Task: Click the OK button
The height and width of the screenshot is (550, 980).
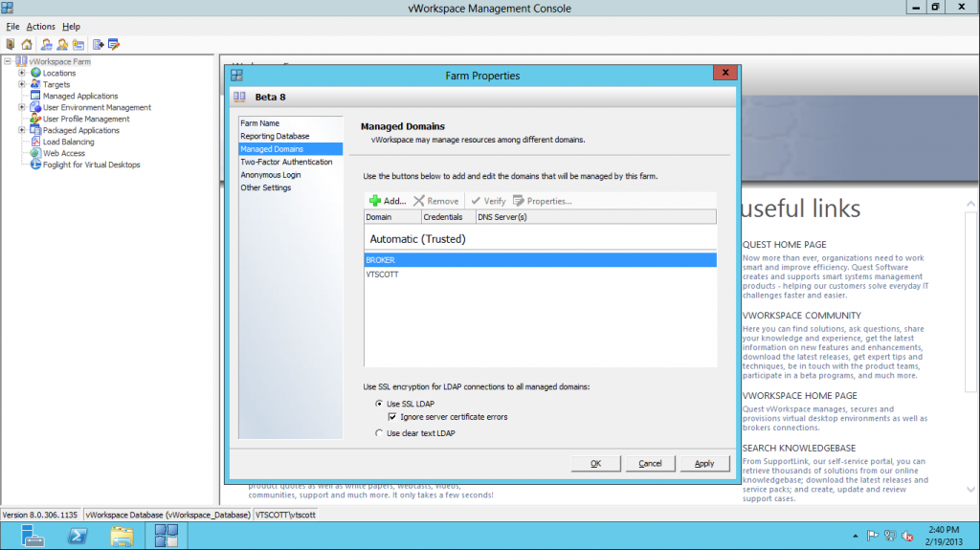Action: coord(595,463)
